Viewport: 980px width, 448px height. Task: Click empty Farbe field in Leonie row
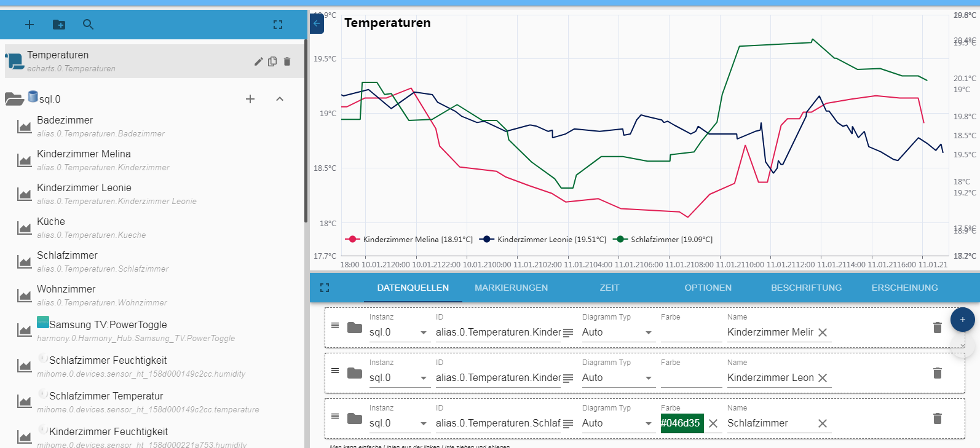(692, 378)
